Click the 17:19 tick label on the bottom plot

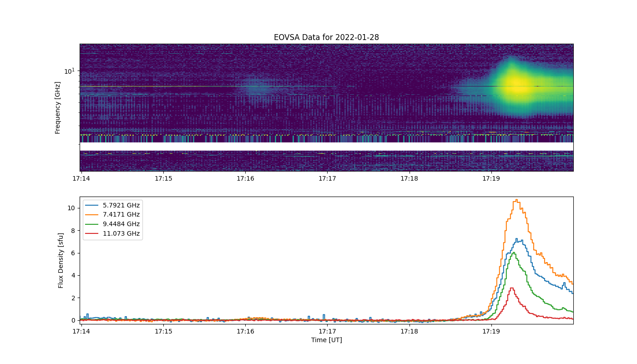[x=491, y=331]
